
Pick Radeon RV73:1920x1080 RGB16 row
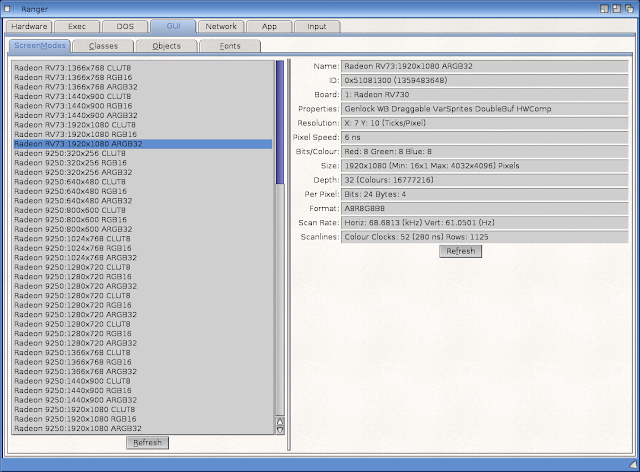click(x=143, y=134)
